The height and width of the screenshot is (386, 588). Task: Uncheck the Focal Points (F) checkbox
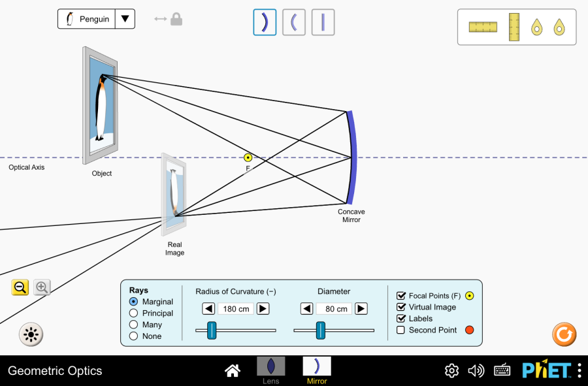tap(401, 296)
